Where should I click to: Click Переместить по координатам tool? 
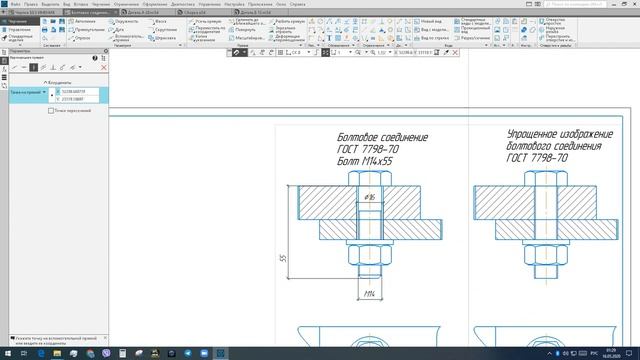tap(207, 30)
